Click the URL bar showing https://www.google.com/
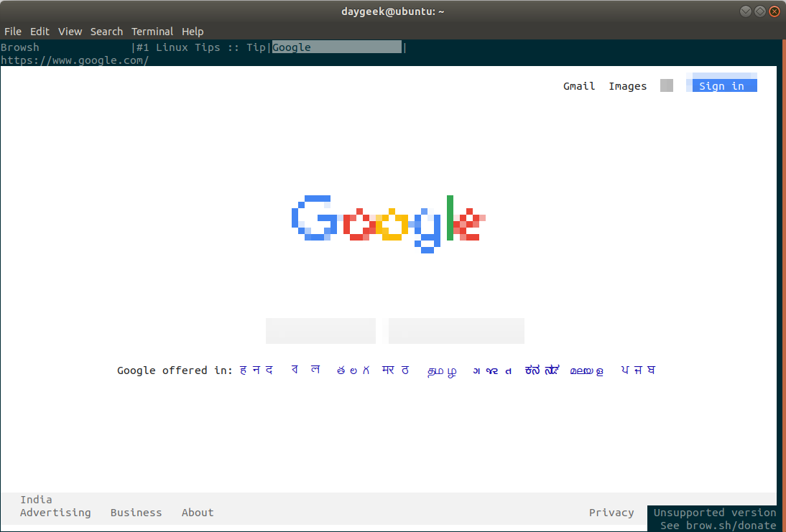Screen dimensions: 786x532 (75, 60)
